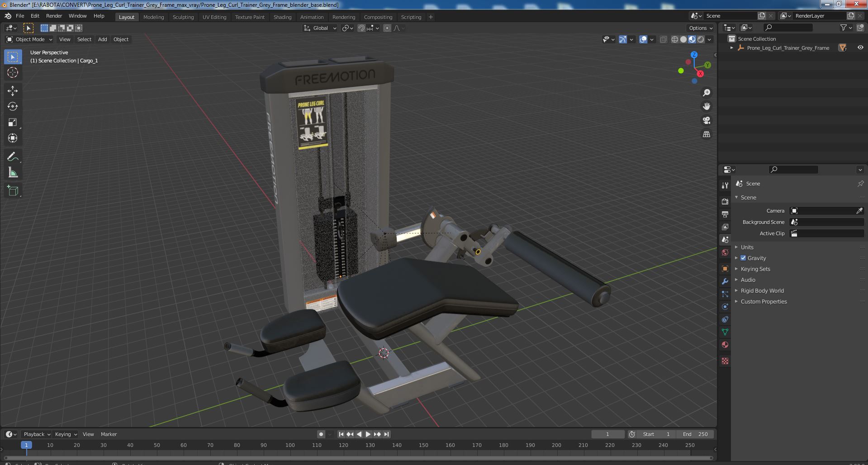
Task: Open the Object properties tab
Action: [725, 269]
